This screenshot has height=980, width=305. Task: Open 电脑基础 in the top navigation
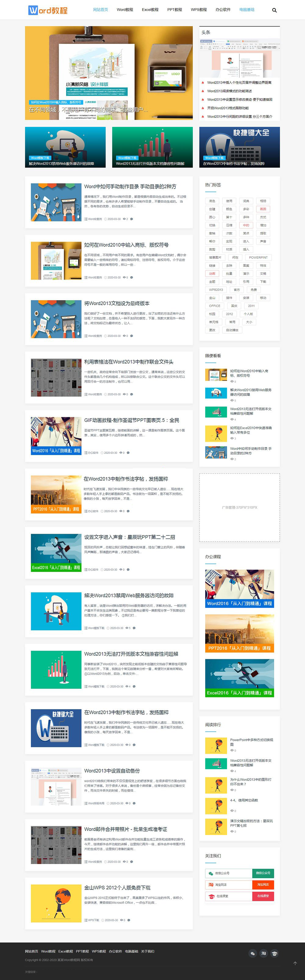pyautogui.click(x=247, y=9)
